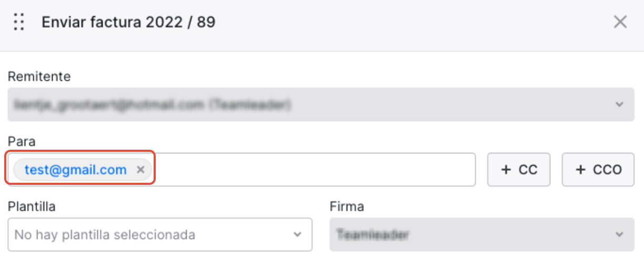Open the Remitente sender dropdown

point(321,105)
